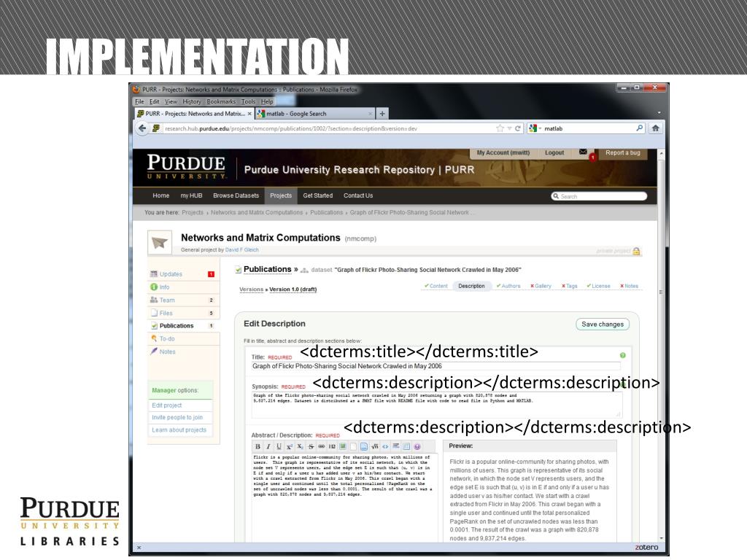Click Invite people to join

(x=177, y=418)
